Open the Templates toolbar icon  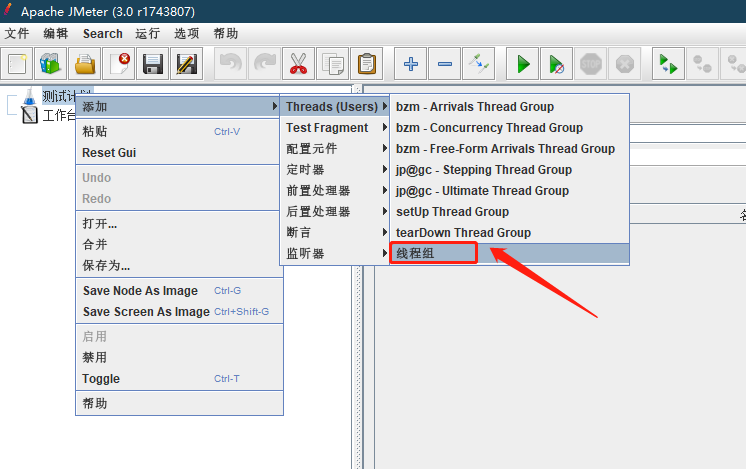(50, 63)
